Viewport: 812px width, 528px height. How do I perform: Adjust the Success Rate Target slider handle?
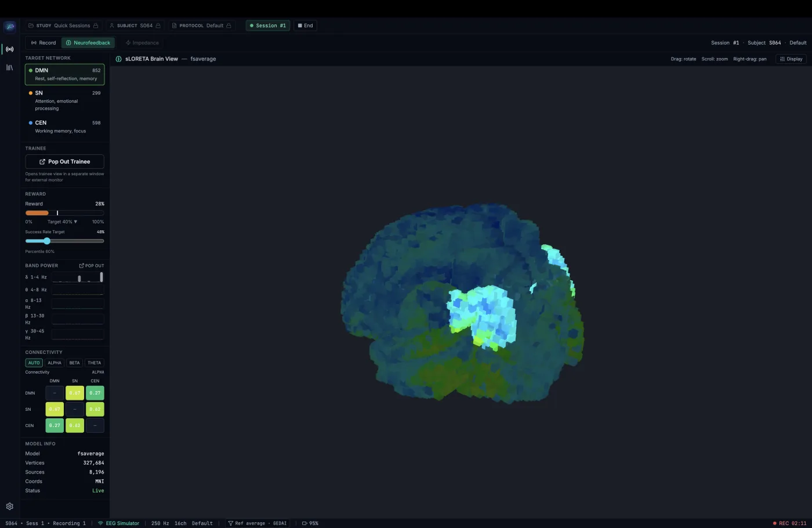click(47, 241)
